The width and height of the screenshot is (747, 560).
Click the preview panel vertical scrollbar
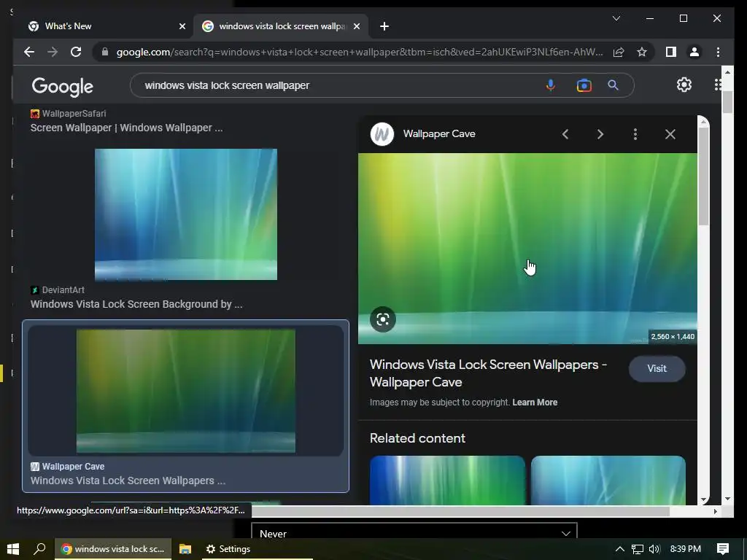pos(703,176)
